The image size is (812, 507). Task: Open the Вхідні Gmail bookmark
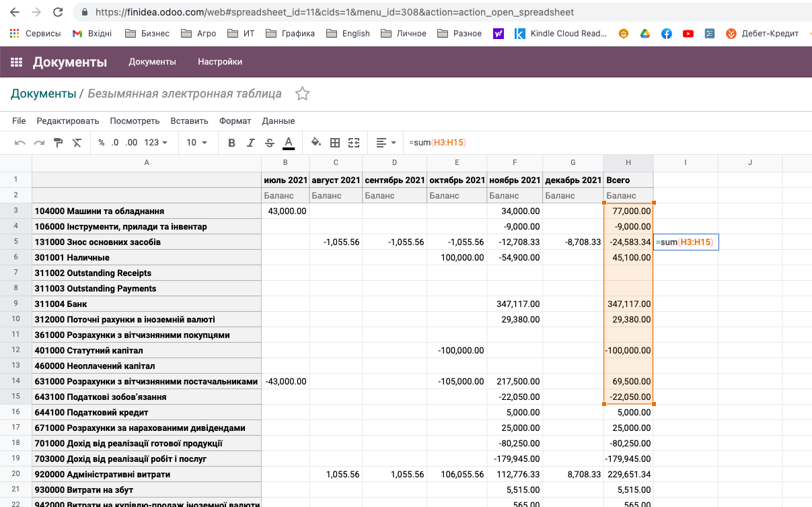[92, 33]
